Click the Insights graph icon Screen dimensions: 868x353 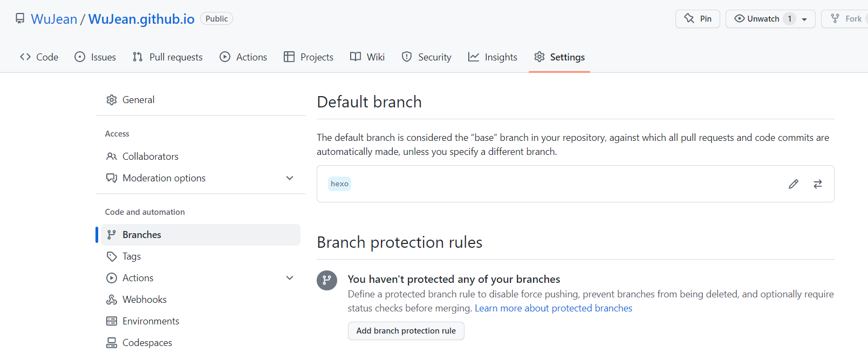tap(474, 57)
